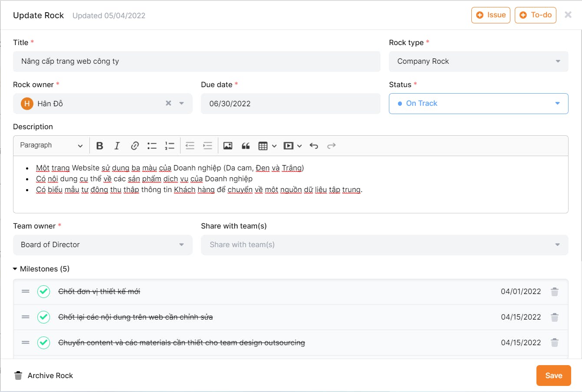The height and width of the screenshot is (392, 582).
Task: Grab drag handle of 'Chốt đơn vị thiết kế mới'
Action: [x=26, y=291]
